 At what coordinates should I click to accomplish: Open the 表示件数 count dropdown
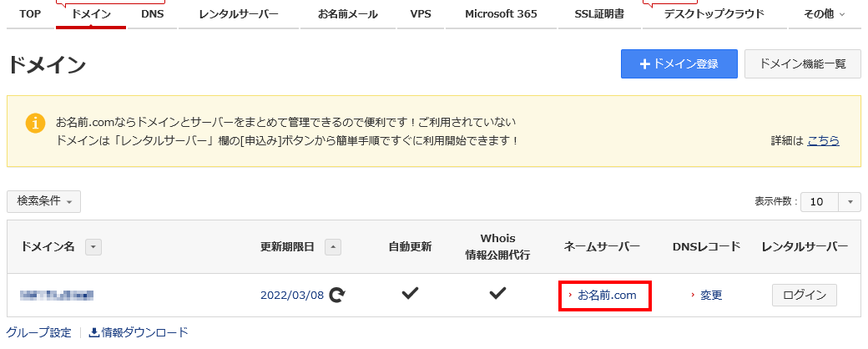pyautogui.click(x=831, y=202)
